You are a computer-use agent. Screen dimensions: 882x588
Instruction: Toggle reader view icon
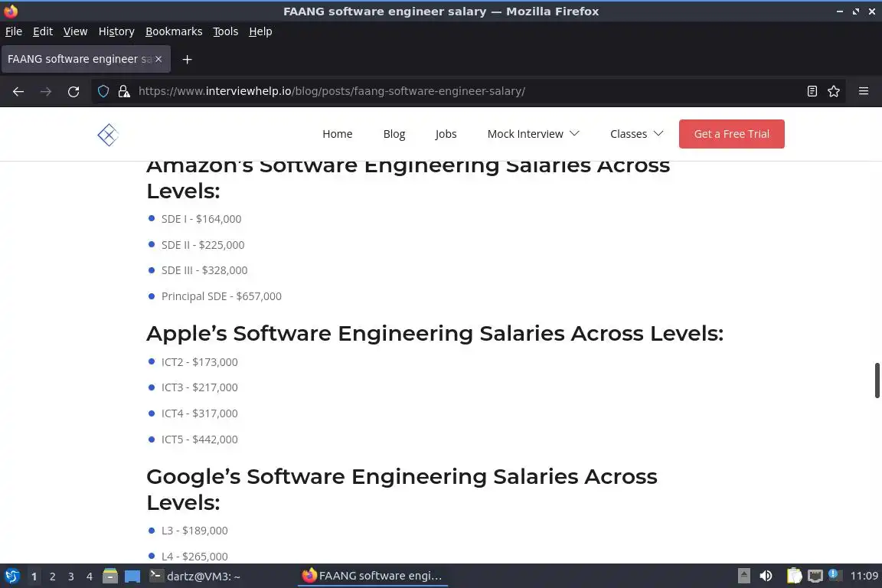[812, 91]
